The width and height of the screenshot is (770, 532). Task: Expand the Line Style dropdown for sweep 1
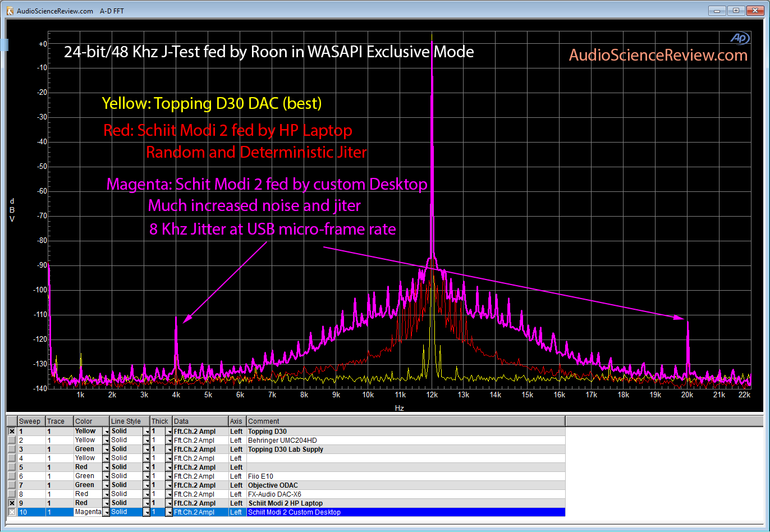point(146,431)
